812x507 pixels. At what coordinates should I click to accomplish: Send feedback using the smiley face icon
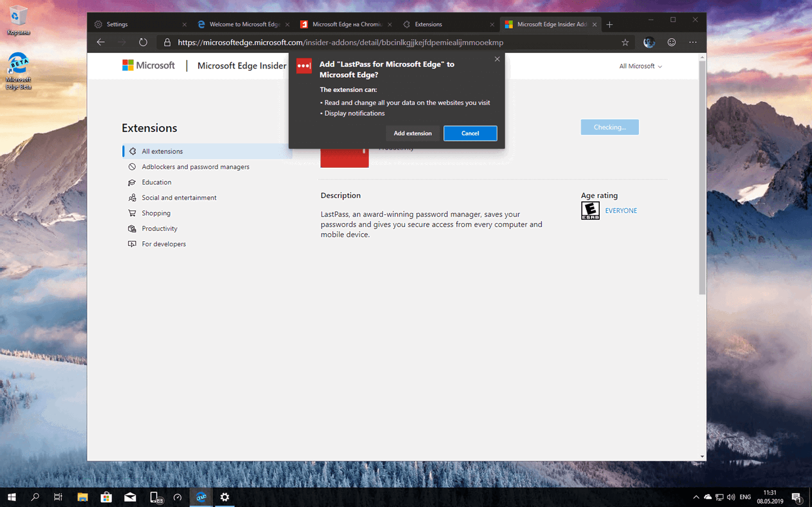coord(672,42)
